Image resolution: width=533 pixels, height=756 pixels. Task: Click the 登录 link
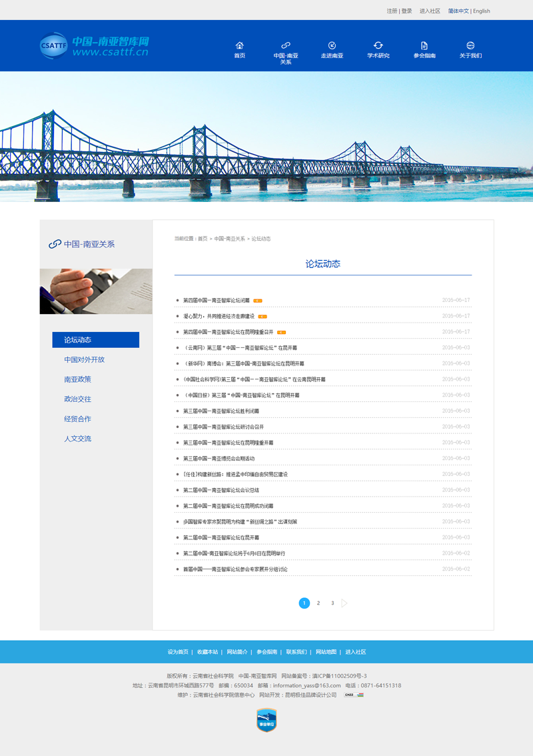click(406, 11)
